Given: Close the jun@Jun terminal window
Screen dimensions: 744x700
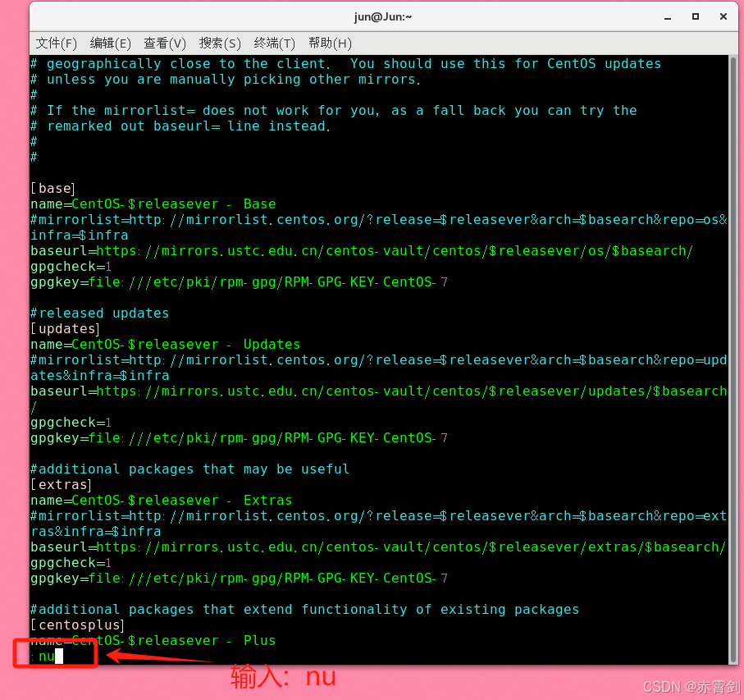Looking at the screenshot, I should [x=723, y=16].
